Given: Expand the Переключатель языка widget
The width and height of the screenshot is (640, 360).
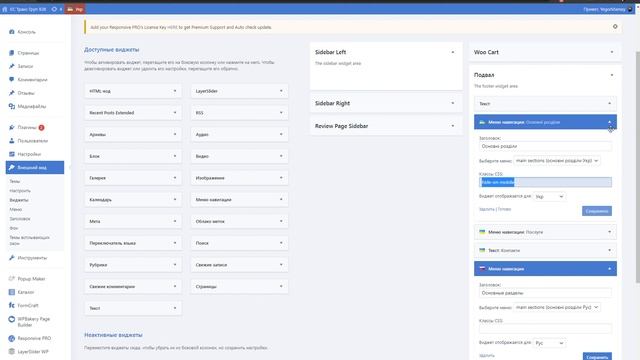Looking at the screenshot, I should click(x=175, y=243).
